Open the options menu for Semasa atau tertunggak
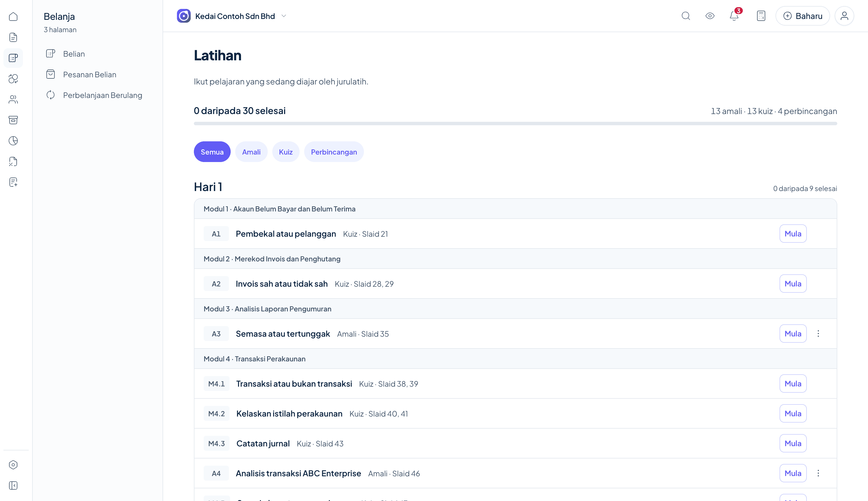868x501 pixels. 818,334
